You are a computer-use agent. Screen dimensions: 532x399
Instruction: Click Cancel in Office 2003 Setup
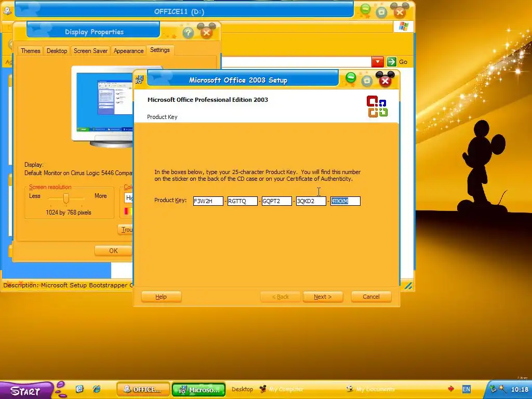point(371,297)
